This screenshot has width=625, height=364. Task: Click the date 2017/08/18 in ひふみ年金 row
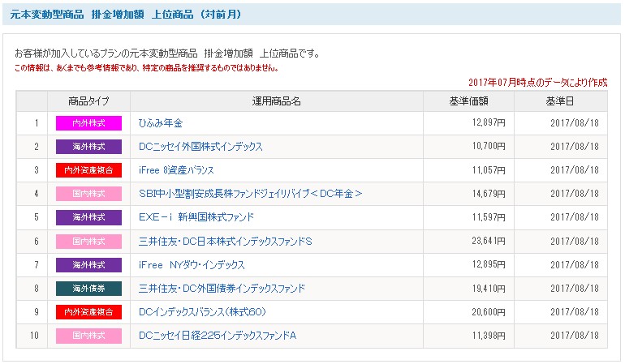point(575,123)
